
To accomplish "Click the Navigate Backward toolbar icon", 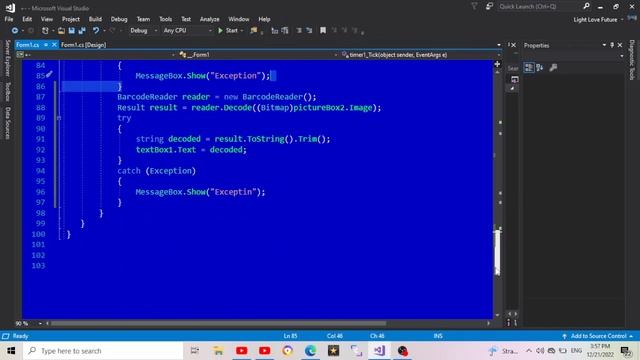I will click(x=15, y=31).
